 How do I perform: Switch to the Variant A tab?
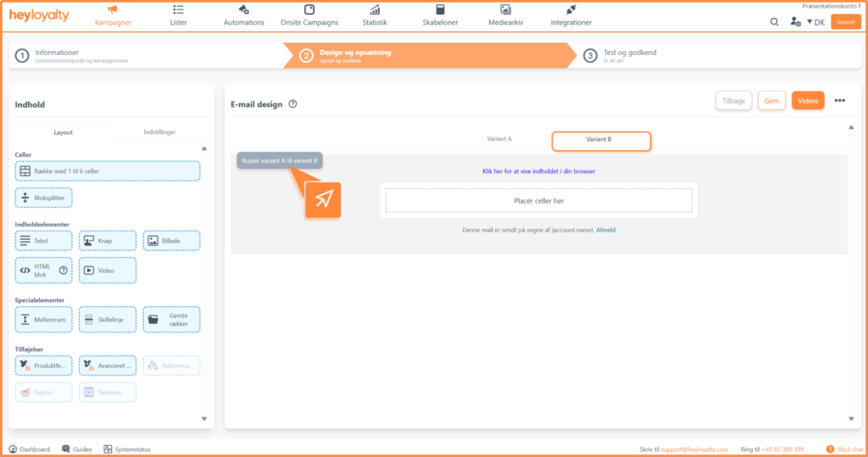tap(499, 139)
